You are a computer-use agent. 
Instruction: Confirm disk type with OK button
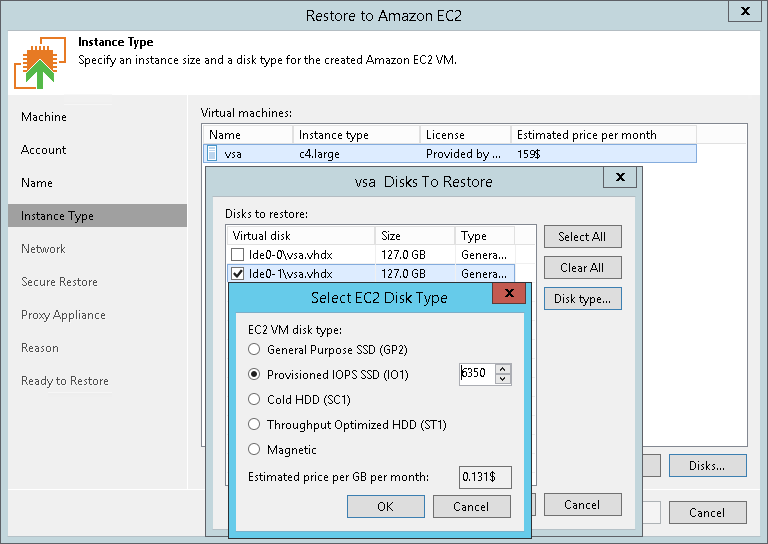coord(385,506)
